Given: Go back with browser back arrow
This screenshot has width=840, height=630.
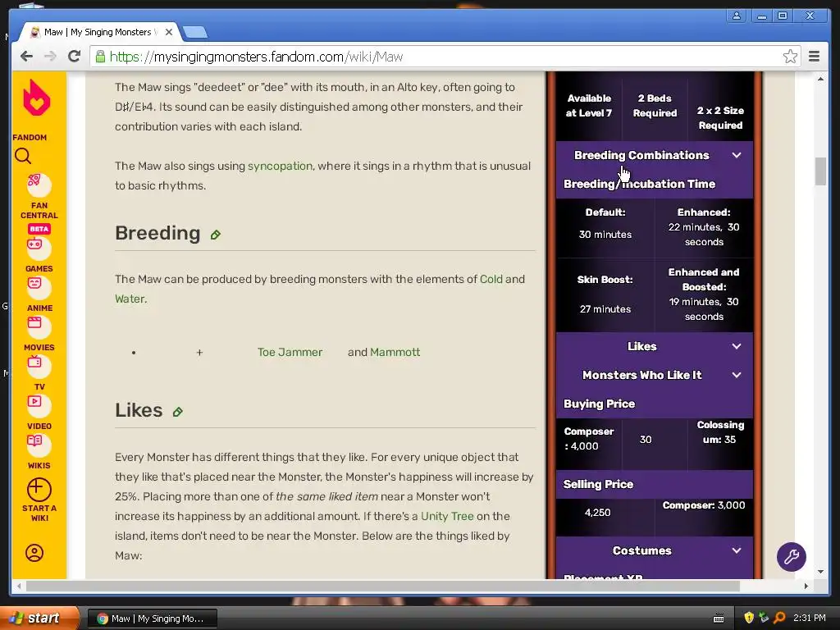Looking at the screenshot, I should tap(27, 57).
